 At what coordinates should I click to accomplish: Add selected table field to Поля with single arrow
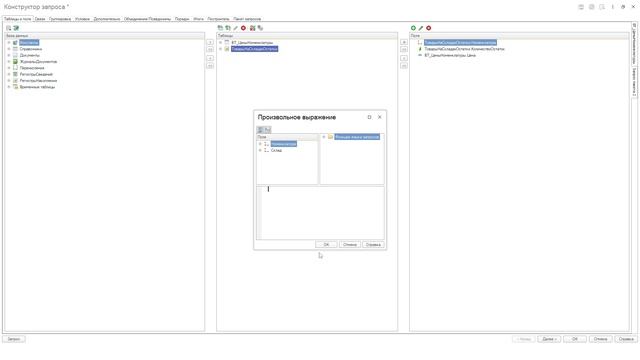404,42
